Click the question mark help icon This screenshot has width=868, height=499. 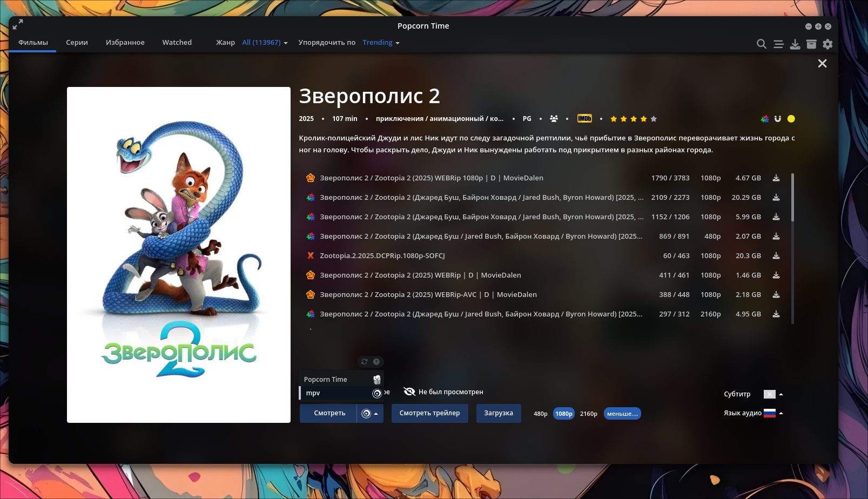pyautogui.click(x=376, y=362)
